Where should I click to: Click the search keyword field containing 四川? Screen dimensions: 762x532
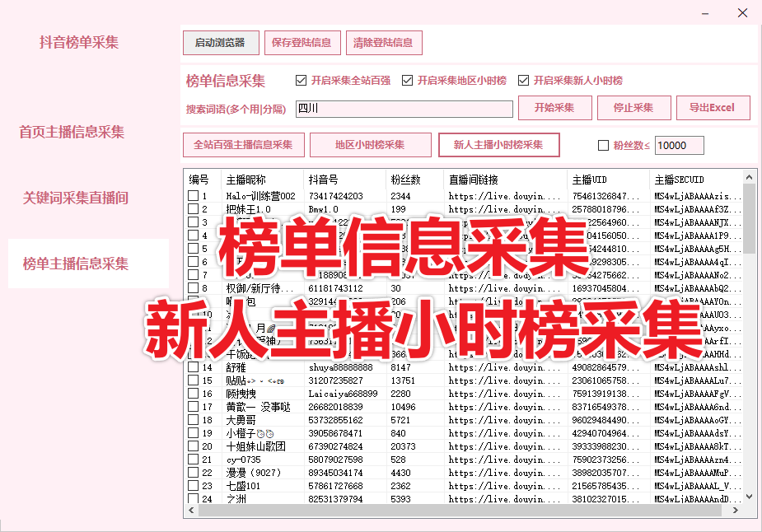point(404,109)
